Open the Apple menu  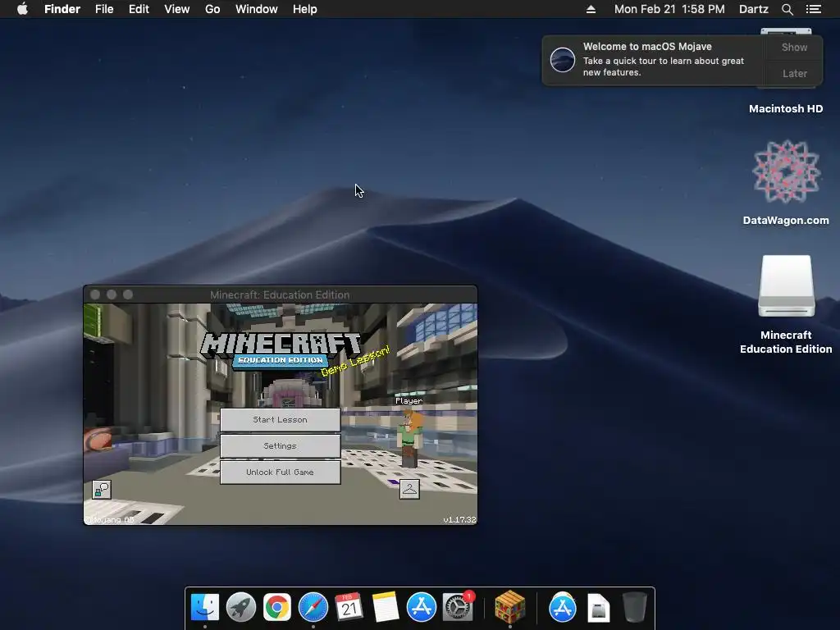tap(22, 9)
